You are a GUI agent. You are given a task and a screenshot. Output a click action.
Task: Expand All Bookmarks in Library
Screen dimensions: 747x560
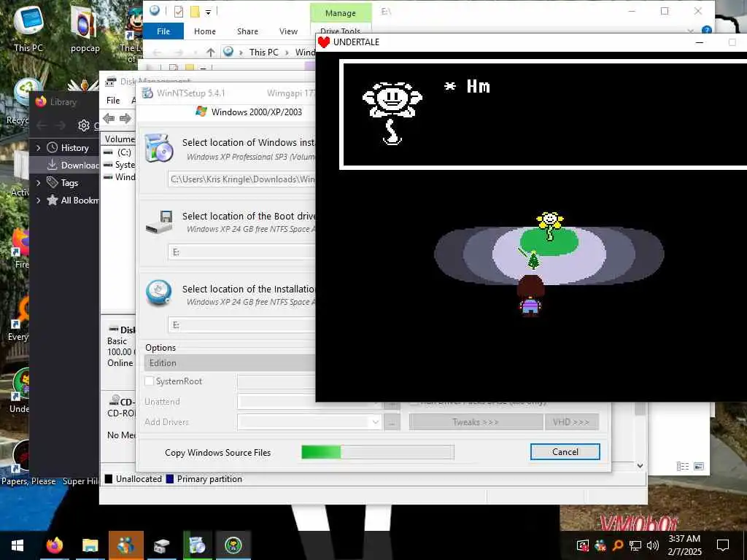coord(39,201)
